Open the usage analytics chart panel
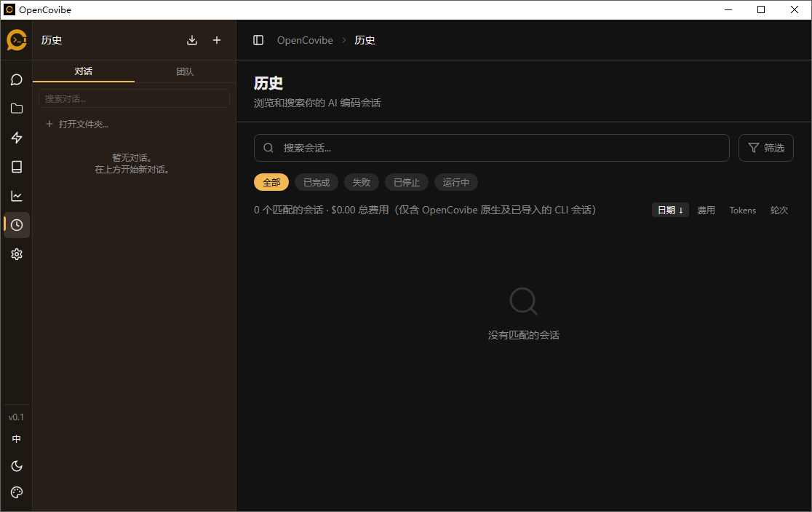Image resolution: width=812 pixels, height=512 pixels. (x=17, y=196)
